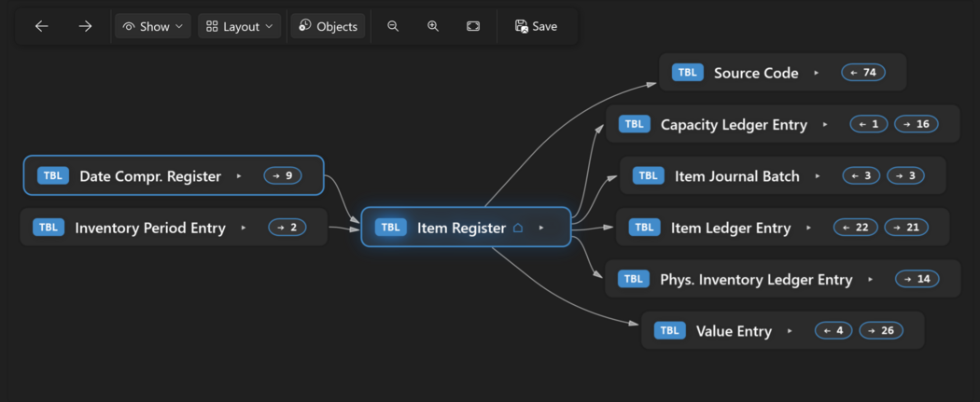Image resolution: width=980 pixels, height=402 pixels.
Task: Select the Source Code node label
Action: click(x=756, y=73)
